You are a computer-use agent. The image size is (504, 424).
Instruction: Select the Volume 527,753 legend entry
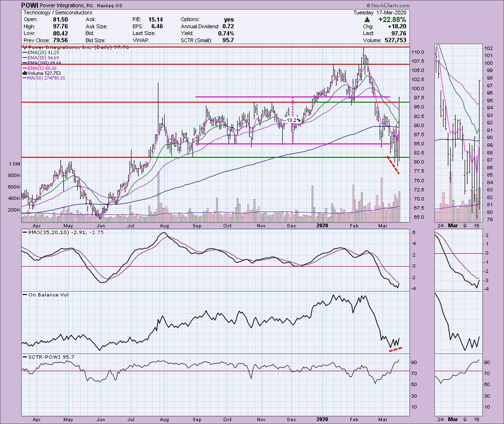pyautogui.click(x=41, y=73)
